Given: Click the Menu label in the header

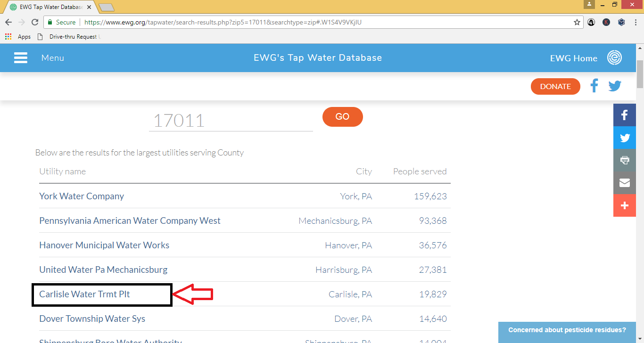Looking at the screenshot, I should click(x=53, y=58).
